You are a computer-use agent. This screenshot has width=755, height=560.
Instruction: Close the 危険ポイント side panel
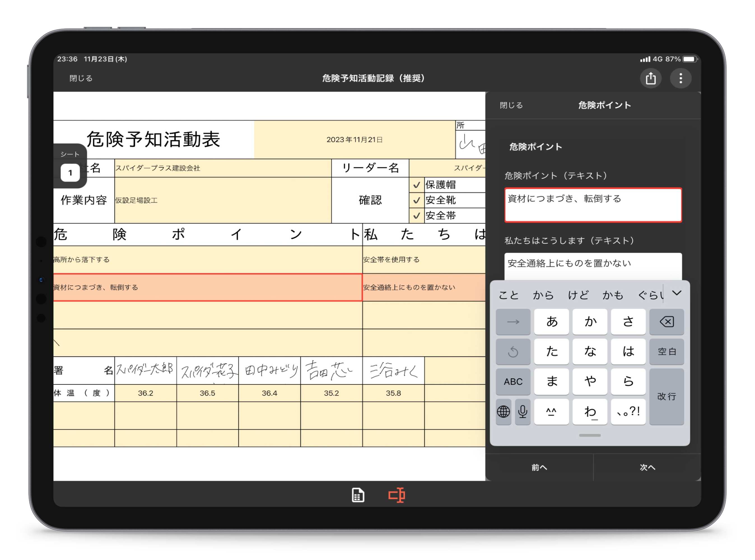coord(511,106)
